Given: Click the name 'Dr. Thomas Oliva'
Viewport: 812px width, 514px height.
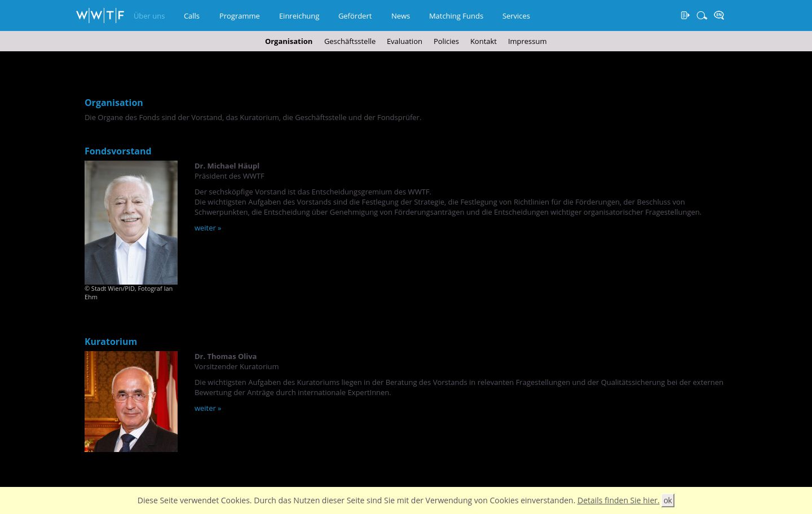Looking at the screenshot, I should point(226,356).
